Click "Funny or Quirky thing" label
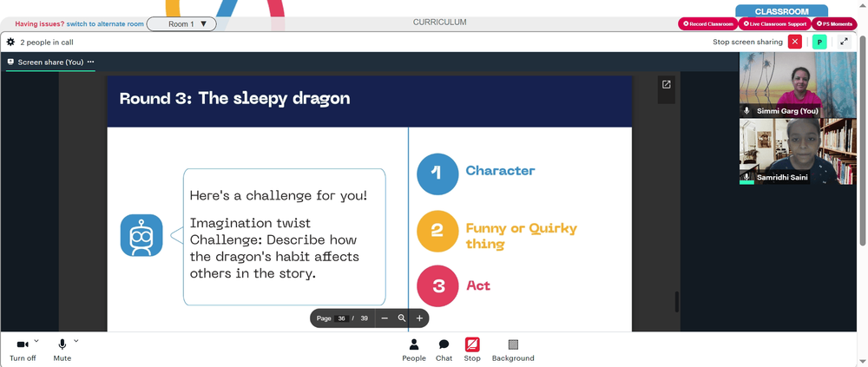The height and width of the screenshot is (367, 868). pos(522,236)
